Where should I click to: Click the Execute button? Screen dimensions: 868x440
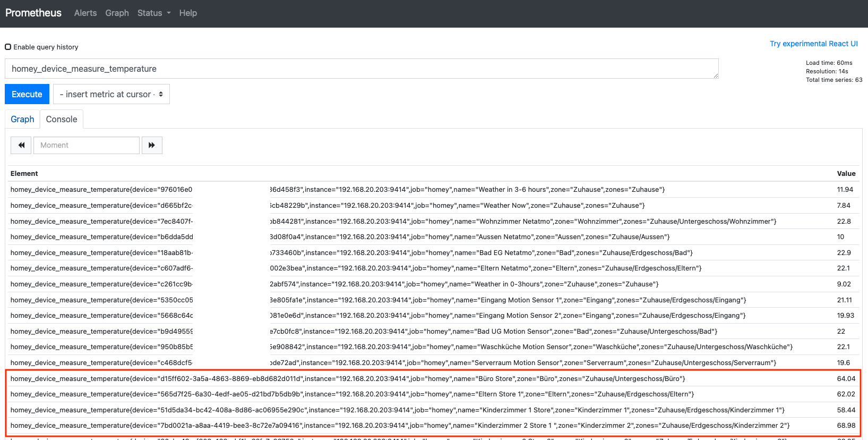[x=27, y=94]
